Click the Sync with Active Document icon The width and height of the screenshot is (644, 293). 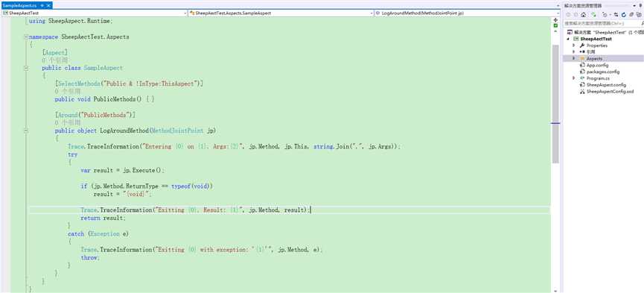tap(616, 14)
